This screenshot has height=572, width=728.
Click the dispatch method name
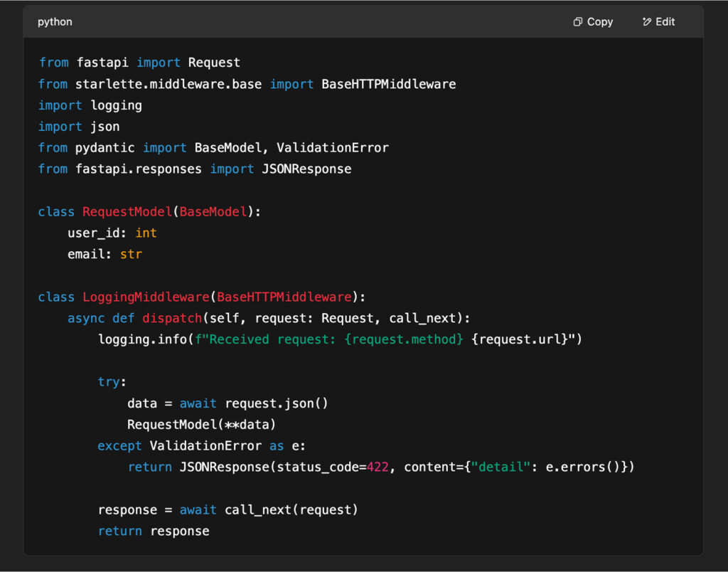coord(171,318)
